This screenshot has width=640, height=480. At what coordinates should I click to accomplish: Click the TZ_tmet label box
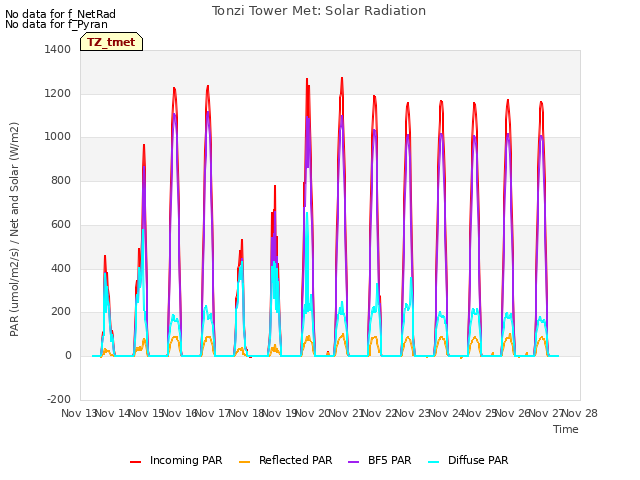click(111, 42)
